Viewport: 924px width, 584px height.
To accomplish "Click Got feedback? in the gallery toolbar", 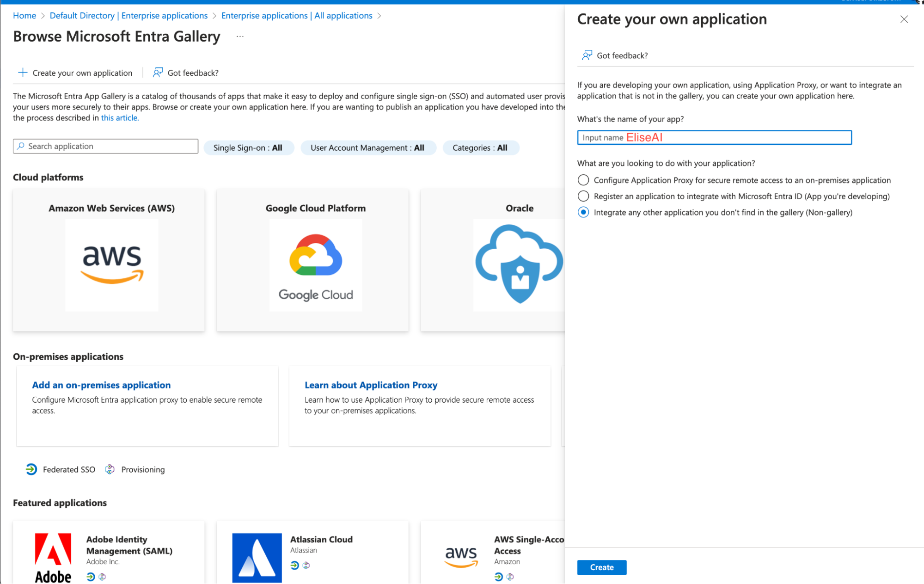I will [186, 73].
